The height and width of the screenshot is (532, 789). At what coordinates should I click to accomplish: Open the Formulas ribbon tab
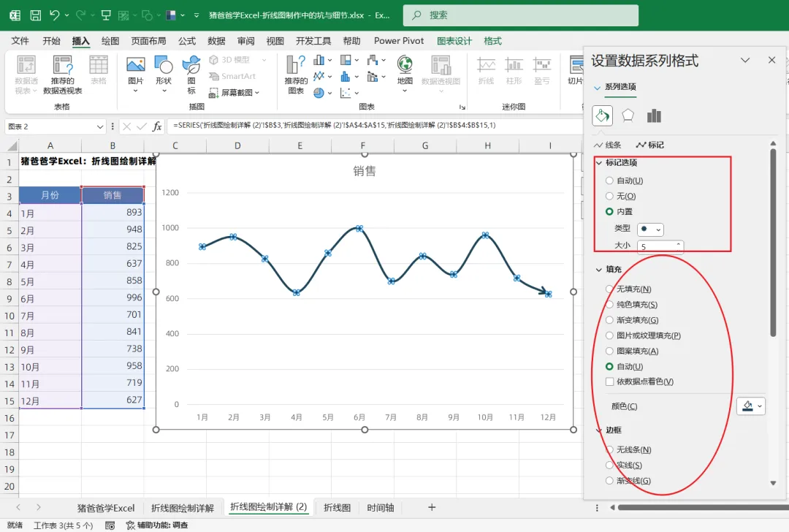tap(187, 41)
